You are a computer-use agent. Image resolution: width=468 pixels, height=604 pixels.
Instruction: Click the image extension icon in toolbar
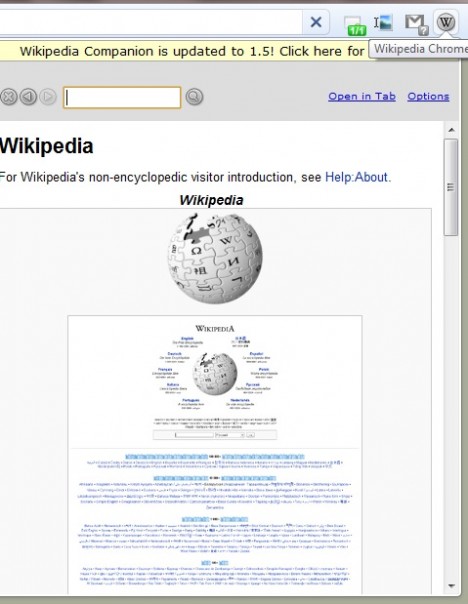pyautogui.click(x=384, y=23)
